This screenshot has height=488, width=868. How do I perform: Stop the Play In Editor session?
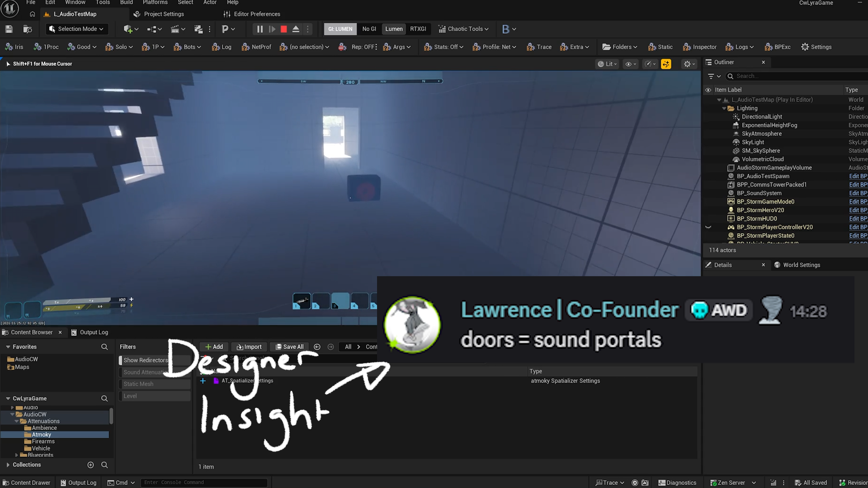pos(284,29)
